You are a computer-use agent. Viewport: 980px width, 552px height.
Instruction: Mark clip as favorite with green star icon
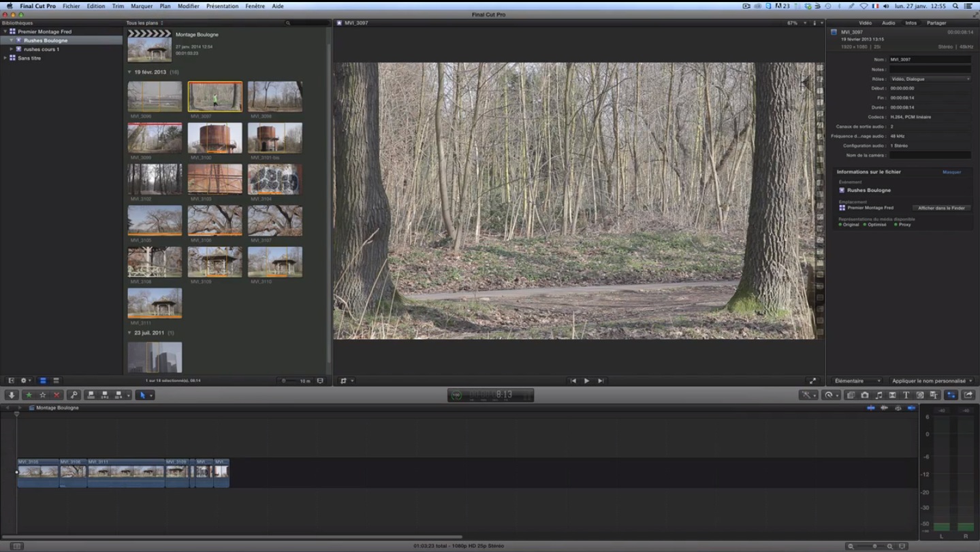click(29, 395)
